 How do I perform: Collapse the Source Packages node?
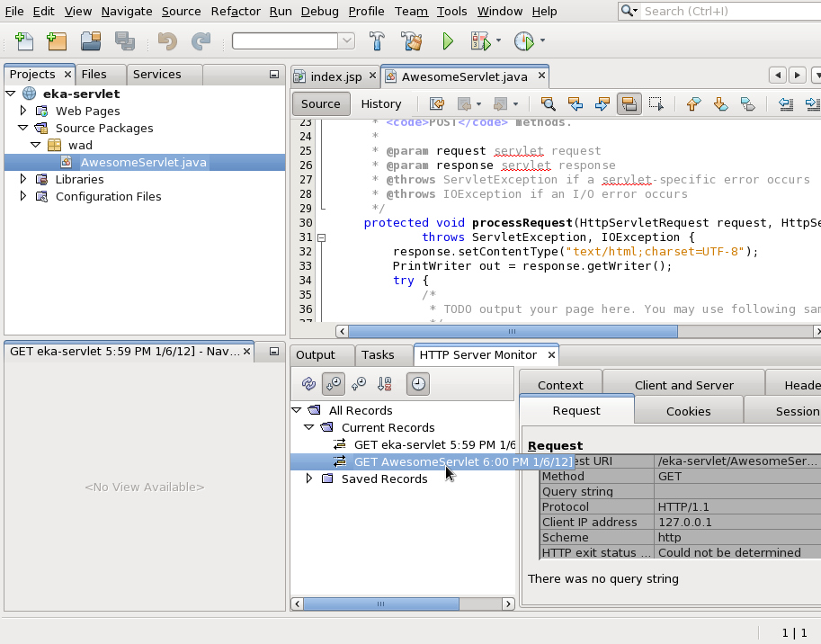tap(23, 128)
